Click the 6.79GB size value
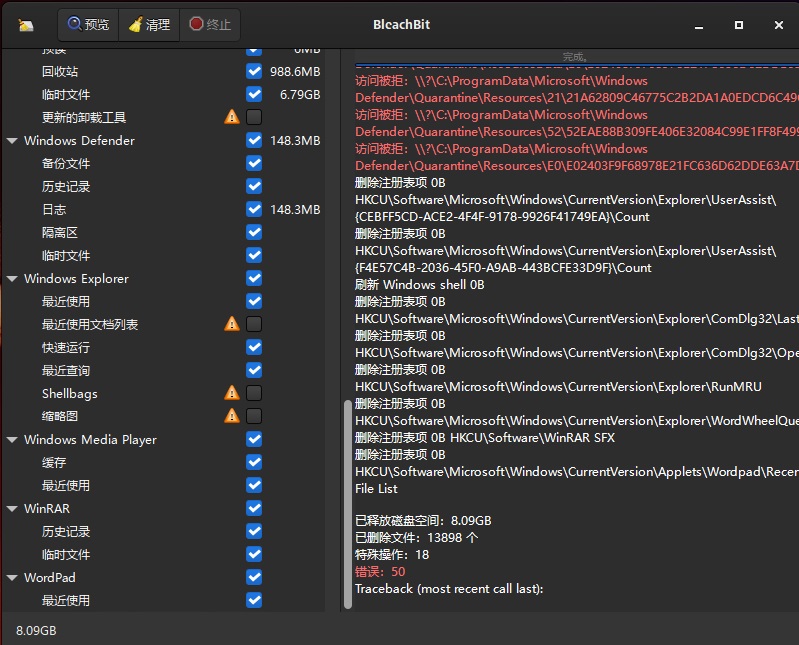799x645 pixels. (300, 95)
